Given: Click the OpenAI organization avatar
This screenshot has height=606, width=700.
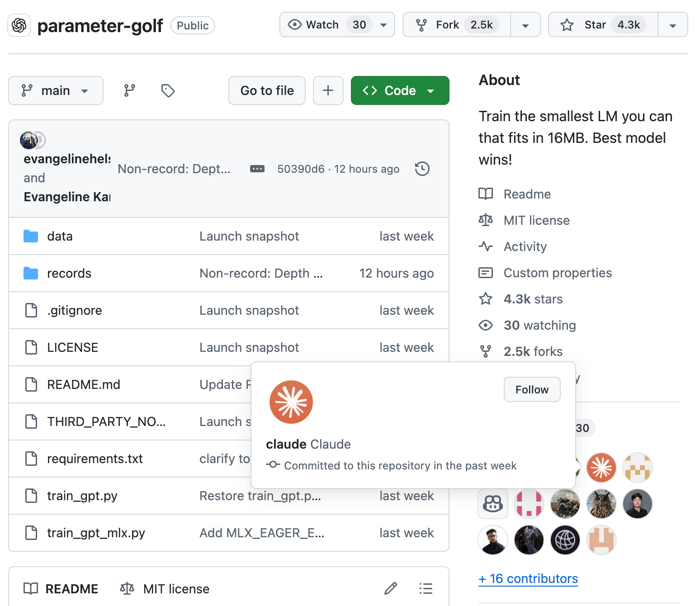Looking at the screenshot, I should point(18,25).
